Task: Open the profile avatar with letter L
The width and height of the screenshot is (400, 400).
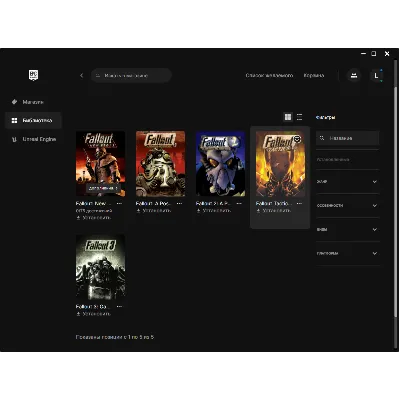Action: [x=376, y=75]
